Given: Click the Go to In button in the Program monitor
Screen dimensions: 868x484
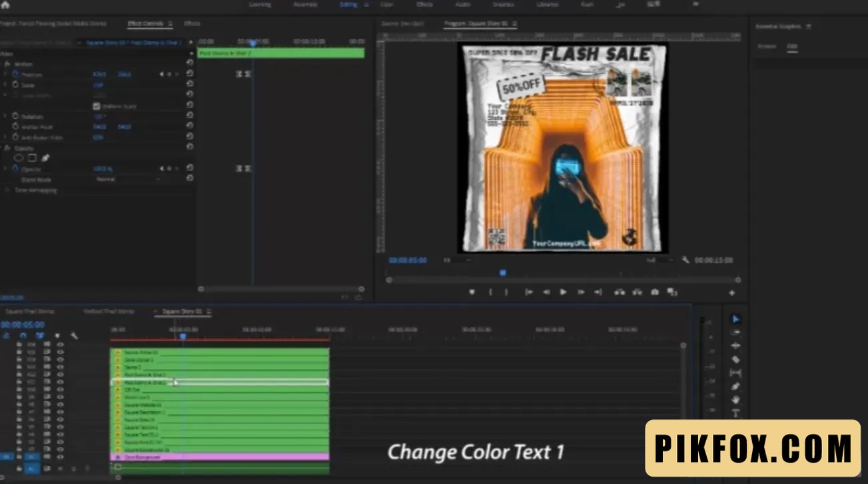Looking at the screenshot, I should [x=529, y=292].
